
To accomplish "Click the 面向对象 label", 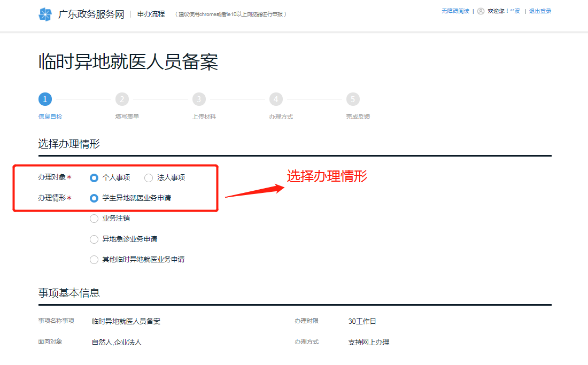I will pos(50,342).
